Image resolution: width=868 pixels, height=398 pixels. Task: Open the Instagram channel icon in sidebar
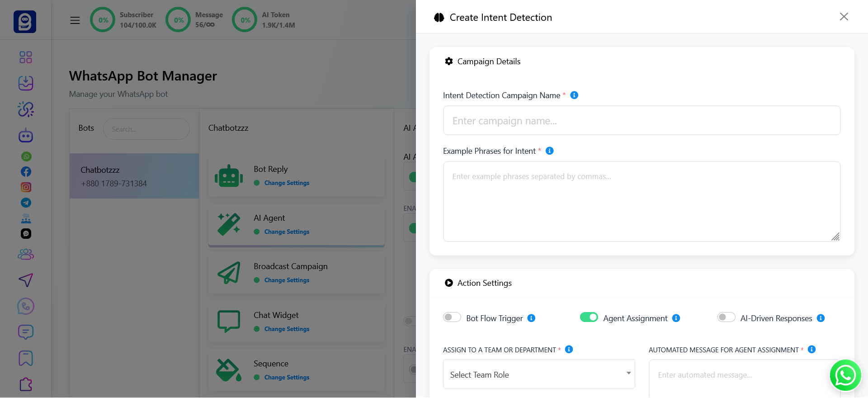pyautogui.click(x=26, y=187)
